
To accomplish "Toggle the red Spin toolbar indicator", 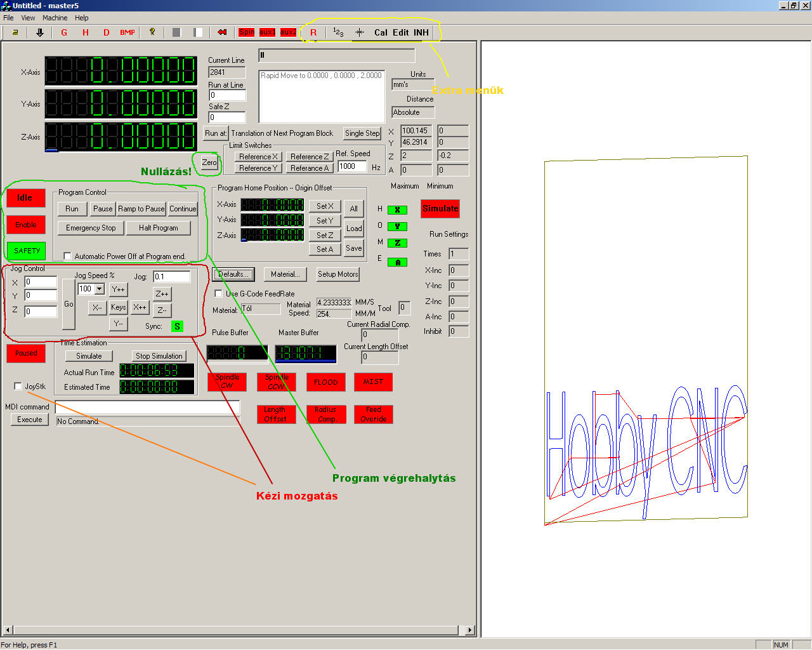I will coord(247,32).
